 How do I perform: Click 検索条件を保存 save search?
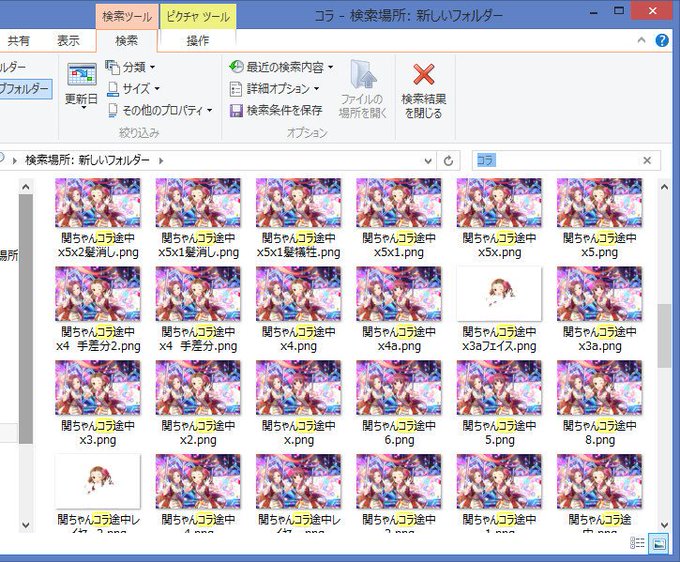[276, 110]
